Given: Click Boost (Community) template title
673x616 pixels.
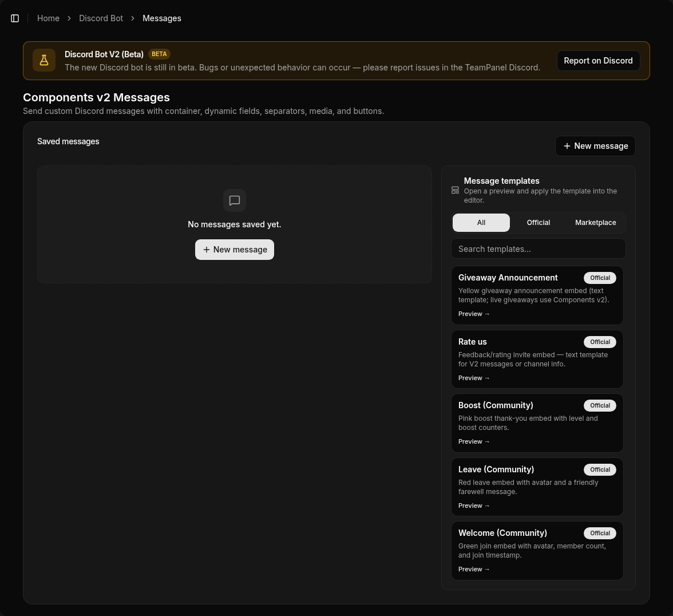Looking at the screenshot, I should [x=496, y=405].
